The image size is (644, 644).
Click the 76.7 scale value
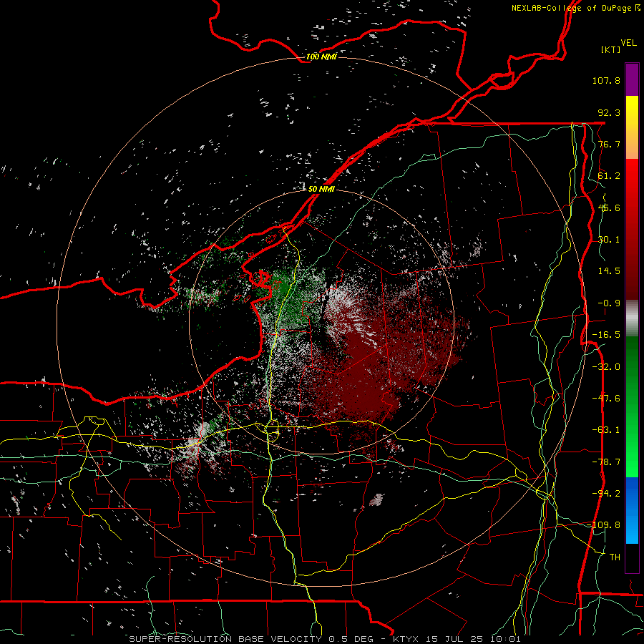[609, 144]
